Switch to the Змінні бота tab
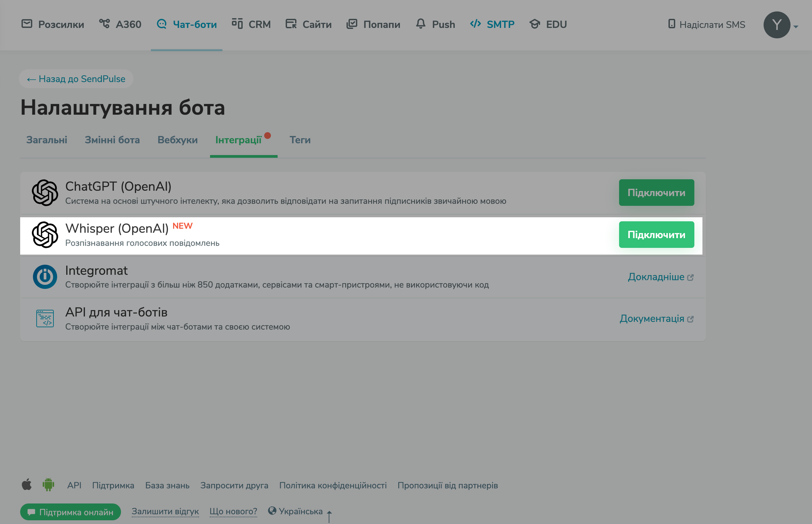 pos(112,140)
